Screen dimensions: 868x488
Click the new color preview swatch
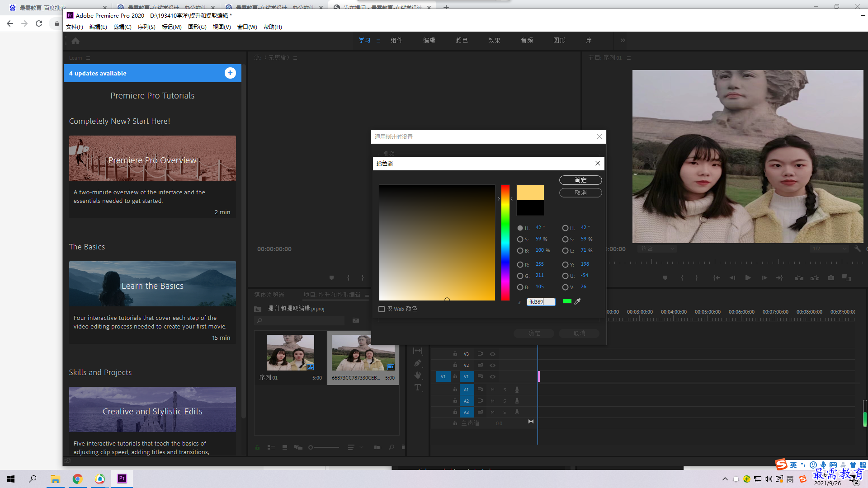[530, 192]
